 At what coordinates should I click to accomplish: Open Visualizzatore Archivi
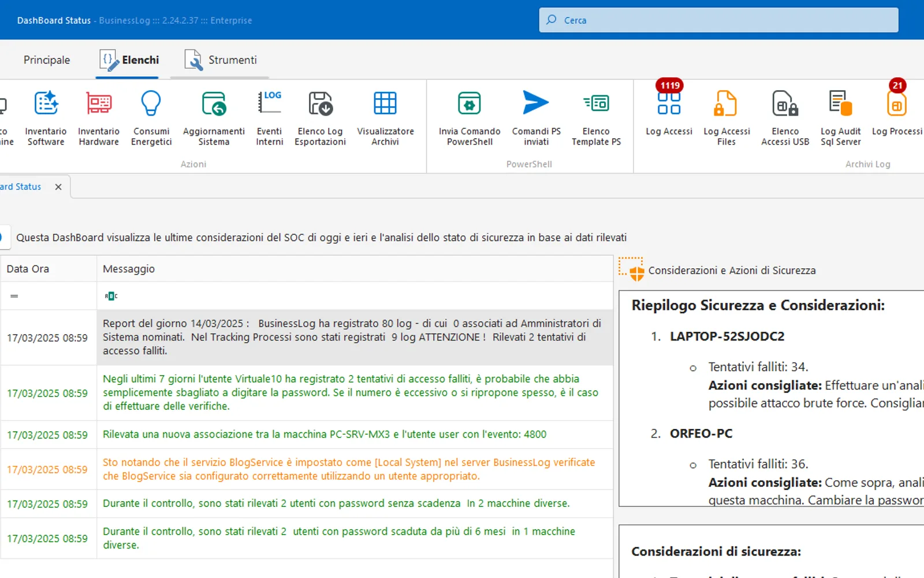[x=385, y=118]
